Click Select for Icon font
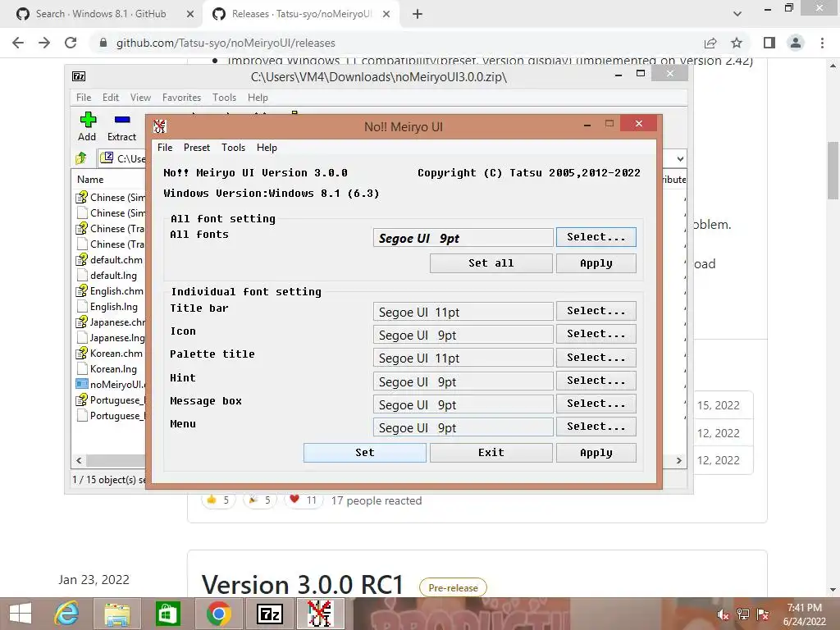The height and width of the screenshot is (630, 840). tap(596, 334)
